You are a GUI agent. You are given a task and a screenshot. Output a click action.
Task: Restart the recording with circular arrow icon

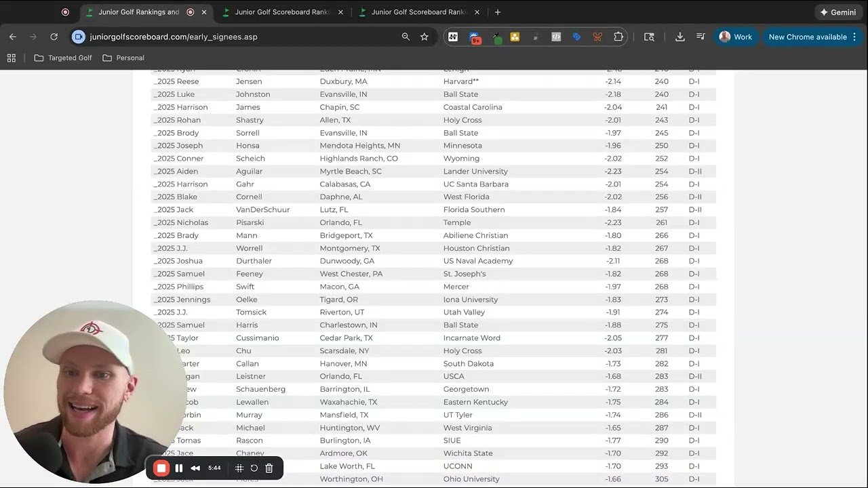[x=254, y=468]
